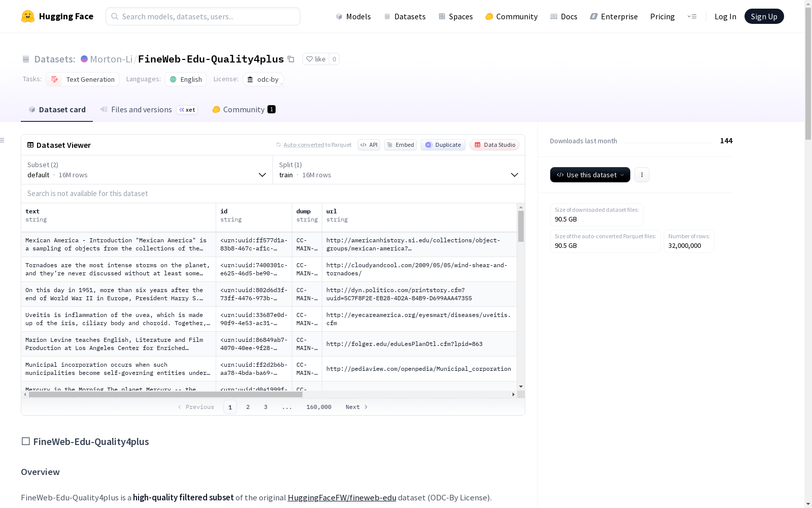Go to page 2 of the table
Image resolution: width=812 pixels, height=508 pixels.
[248, 407]
